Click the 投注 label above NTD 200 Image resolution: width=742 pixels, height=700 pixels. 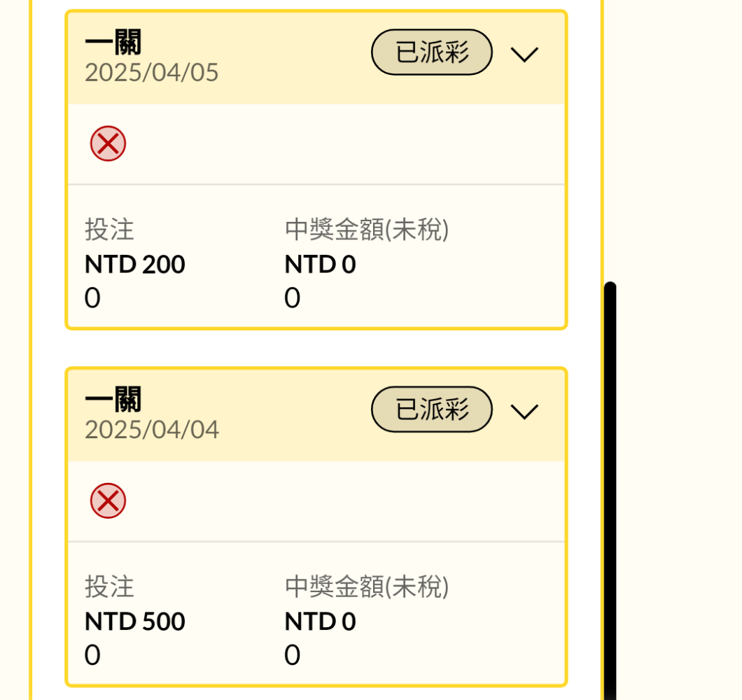point(109,230)
